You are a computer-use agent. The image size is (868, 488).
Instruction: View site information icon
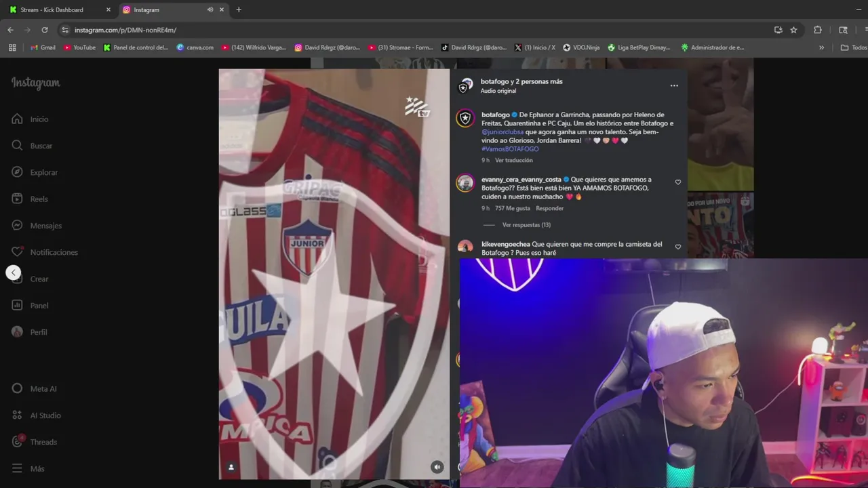coord(65,30)
